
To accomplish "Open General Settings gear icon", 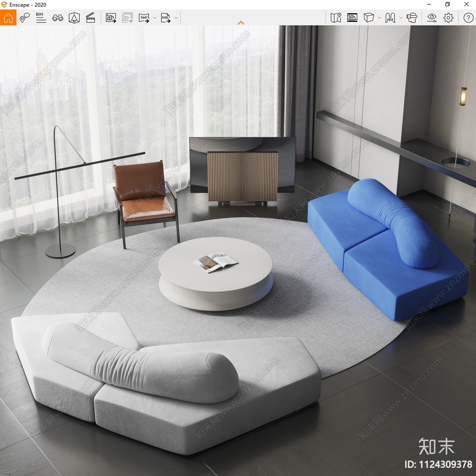I will click(448, 18).
